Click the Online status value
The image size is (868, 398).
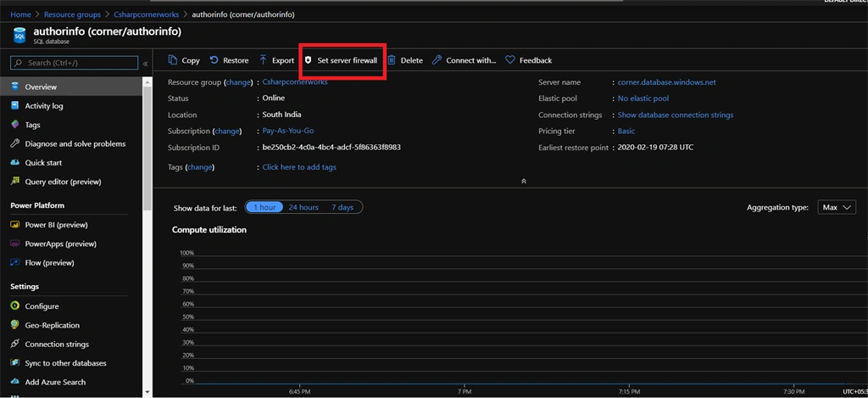point(274,98)
